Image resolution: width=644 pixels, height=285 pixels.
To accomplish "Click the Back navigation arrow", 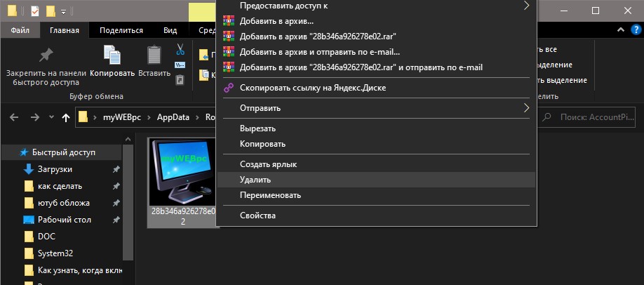I will (14, 117).
